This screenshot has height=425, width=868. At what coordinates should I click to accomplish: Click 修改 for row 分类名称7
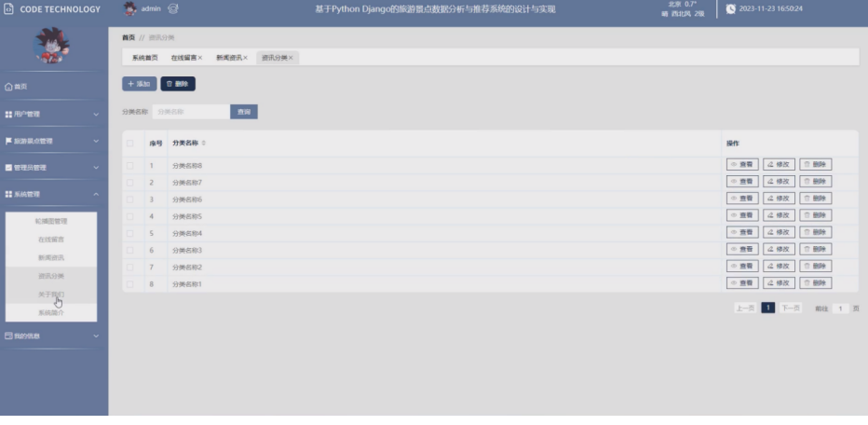tap(780, 182)
